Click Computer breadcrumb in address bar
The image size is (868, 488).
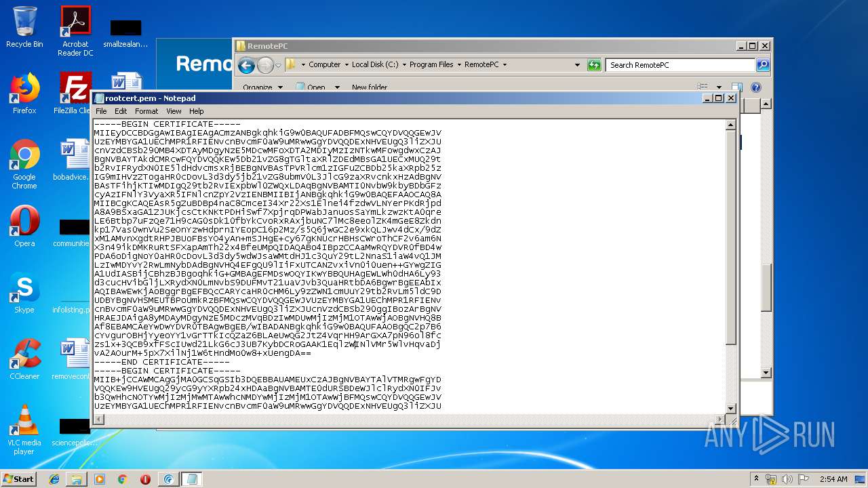coord(324,65)
